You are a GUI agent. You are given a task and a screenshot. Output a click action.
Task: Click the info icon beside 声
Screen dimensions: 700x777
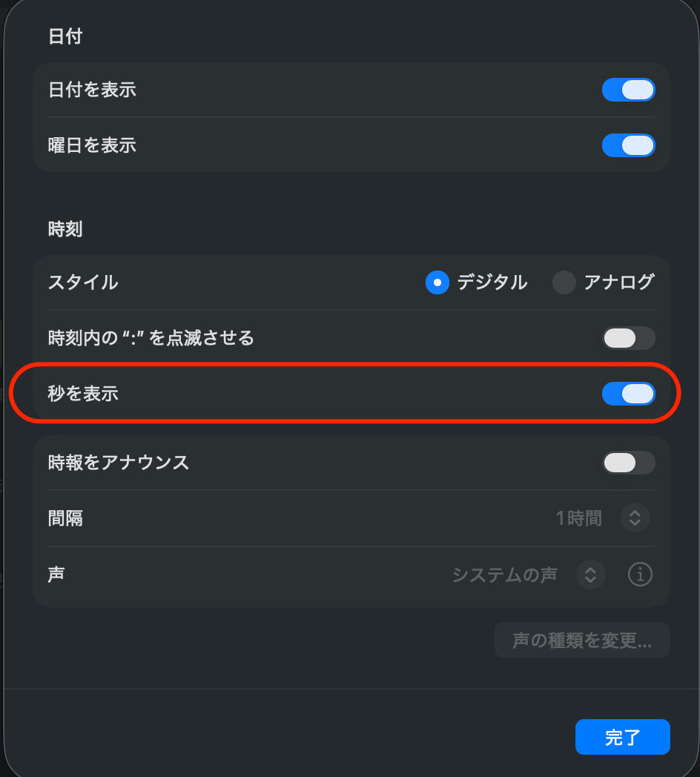pyautogui.click(x=640, y=574)
